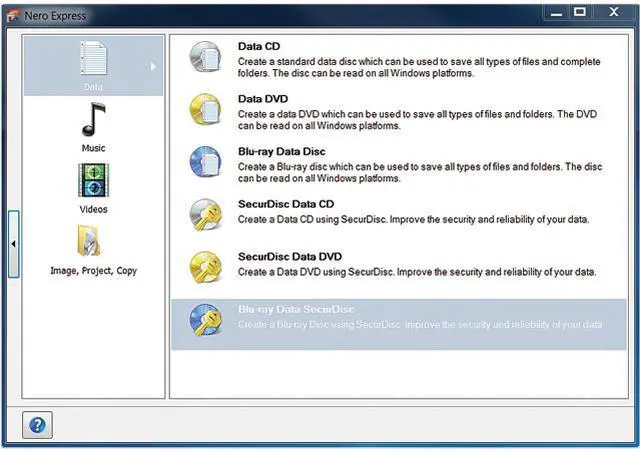Click the Data CD disc icon
This screenshot has width=640, height=452.
(x=205, y=58)
